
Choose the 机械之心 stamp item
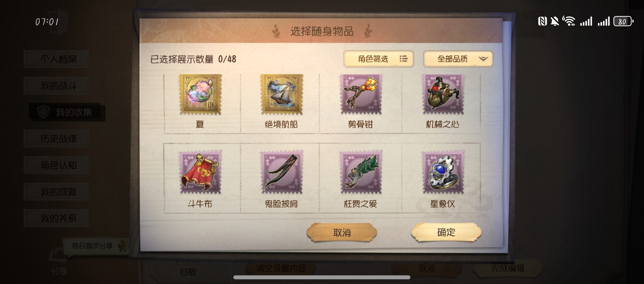pos(443,94)
